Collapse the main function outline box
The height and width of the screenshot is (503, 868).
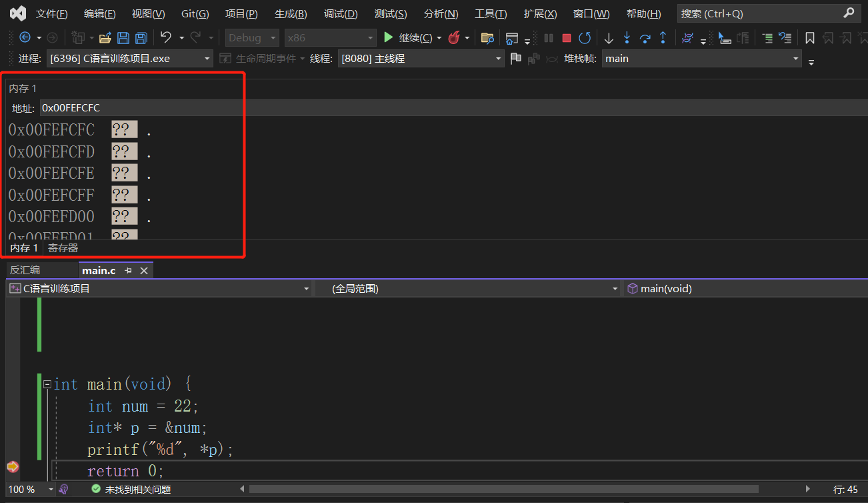(47, 384)
